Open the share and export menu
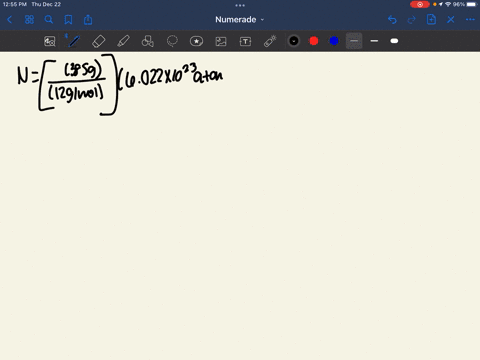The image size is (480, 360). [x=88, y=20]
